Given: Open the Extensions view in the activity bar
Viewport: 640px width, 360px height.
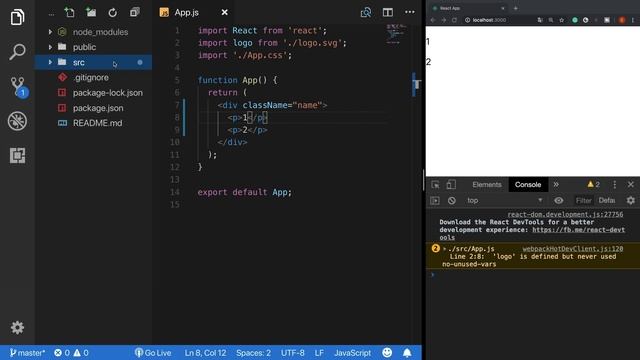Looking at the screenshot, I should coord(17,156).
